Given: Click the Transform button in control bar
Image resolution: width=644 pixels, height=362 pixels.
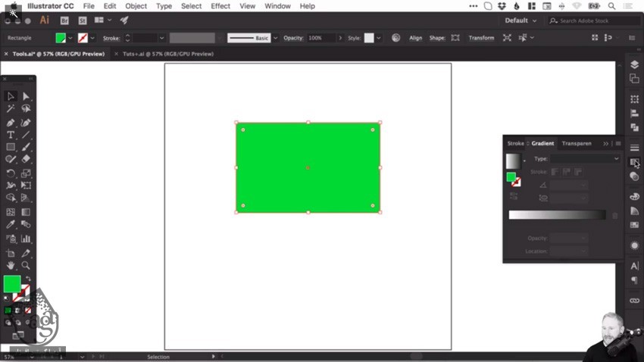Looking at the screenshot, I should click(x=481, y=38).
